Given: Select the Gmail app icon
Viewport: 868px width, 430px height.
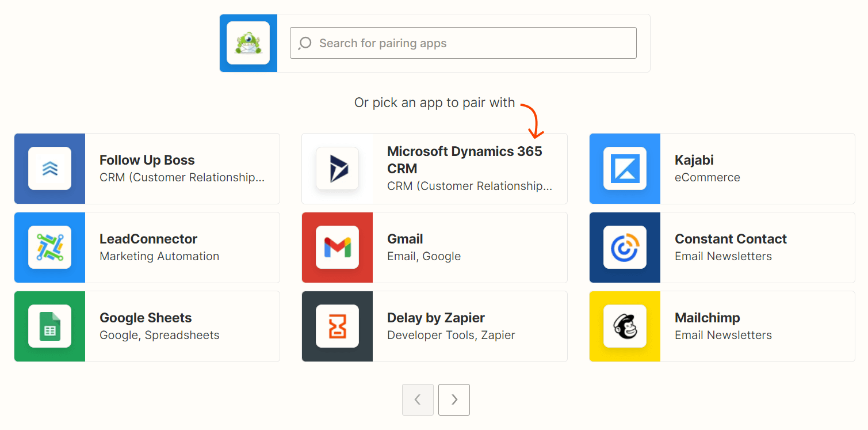Looking at the screenshot, I should [337, 248].
